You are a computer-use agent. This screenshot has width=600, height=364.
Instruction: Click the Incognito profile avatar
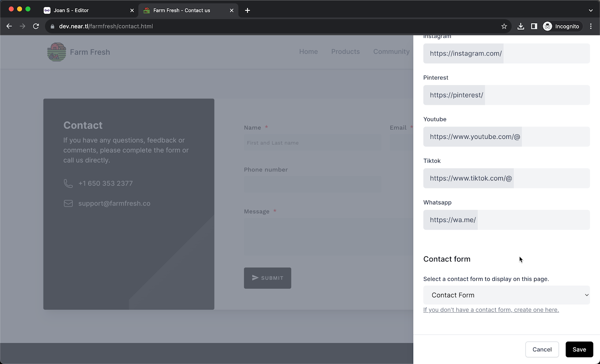pos(547,26)
